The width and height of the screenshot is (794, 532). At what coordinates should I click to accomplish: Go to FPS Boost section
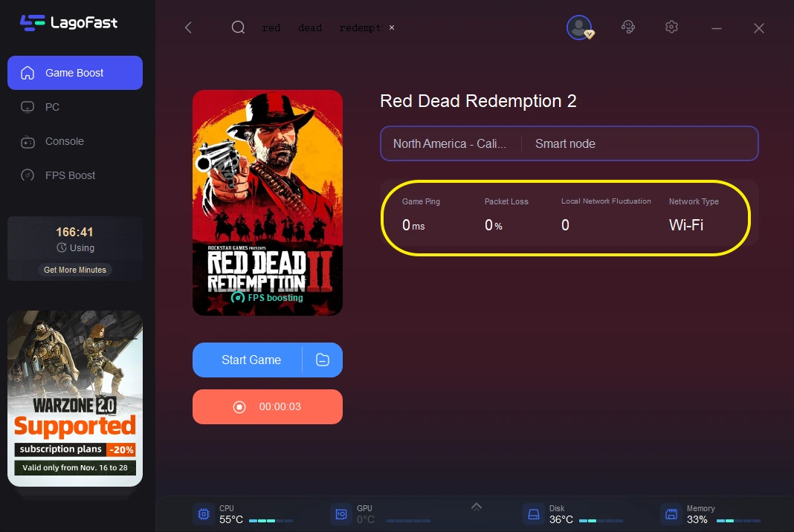(x=75, y=175)
